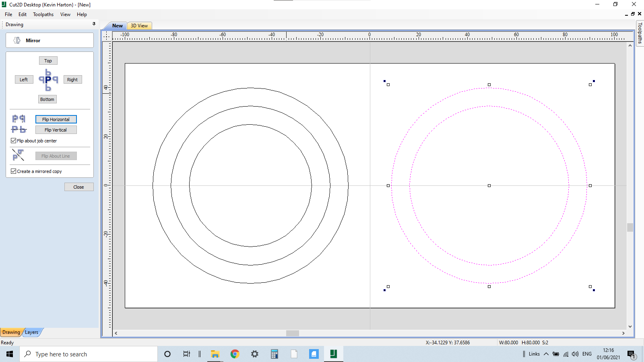This screenshot has height=362, width=644.
Task: Open the Calculator from the taskbar
Action: pos(275,354)
